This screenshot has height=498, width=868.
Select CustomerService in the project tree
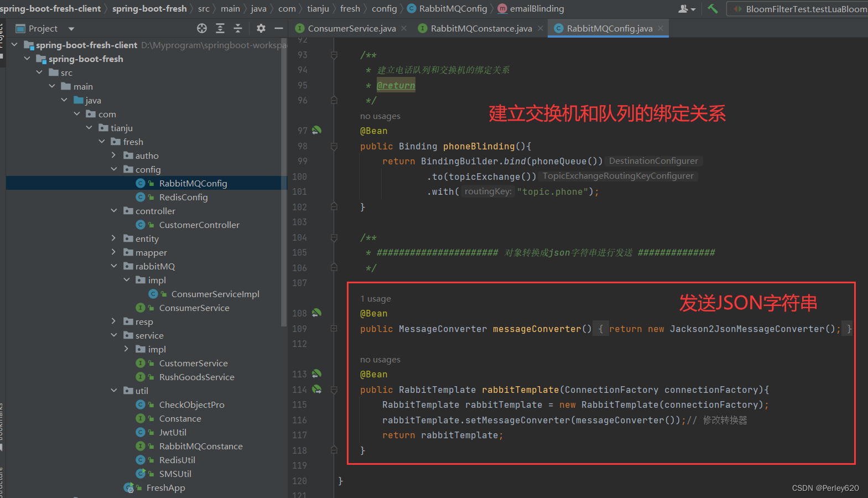(x=194, y=363)
